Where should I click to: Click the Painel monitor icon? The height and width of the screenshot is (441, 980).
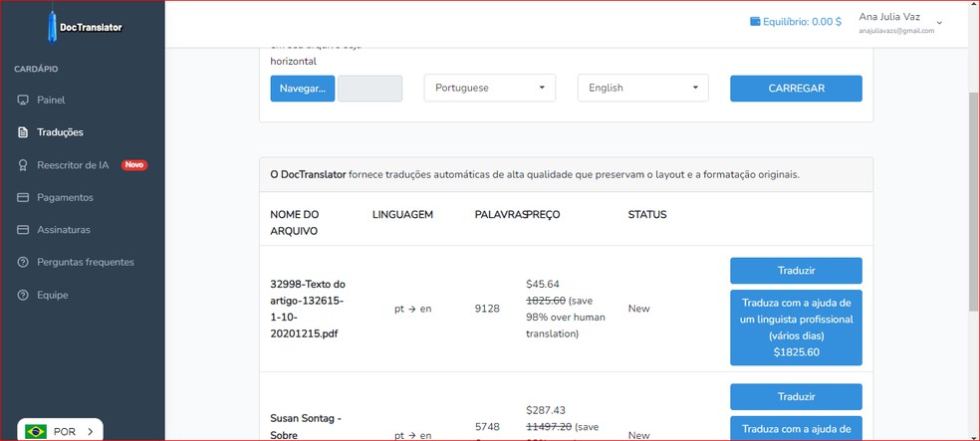[23, 100]
